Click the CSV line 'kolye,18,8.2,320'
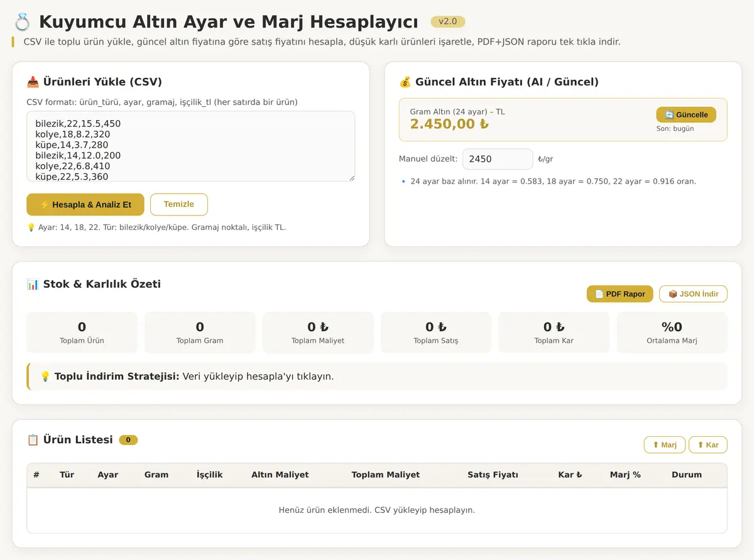The width and height of the screenshot is (754, 560). (x=73, y=135)
